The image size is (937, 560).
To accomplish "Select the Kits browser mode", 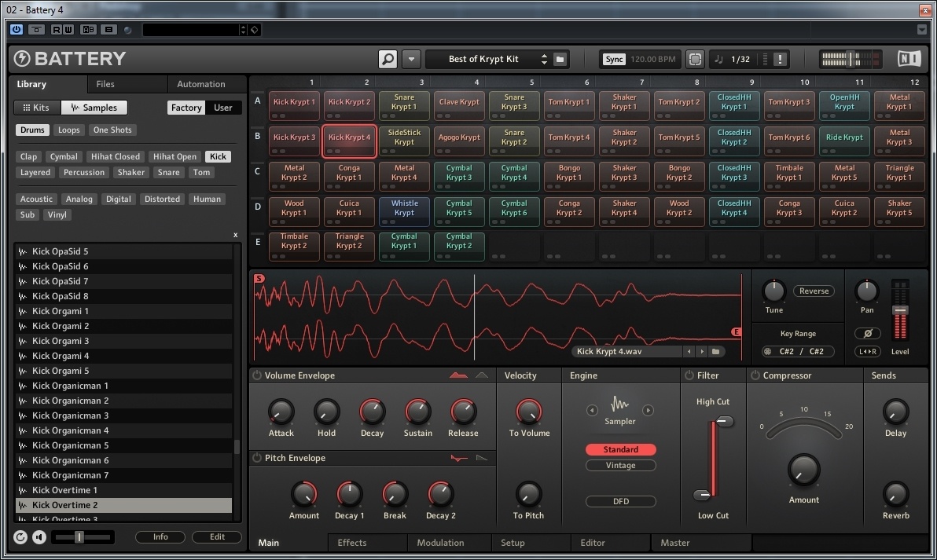I will (x=36, y=108).
